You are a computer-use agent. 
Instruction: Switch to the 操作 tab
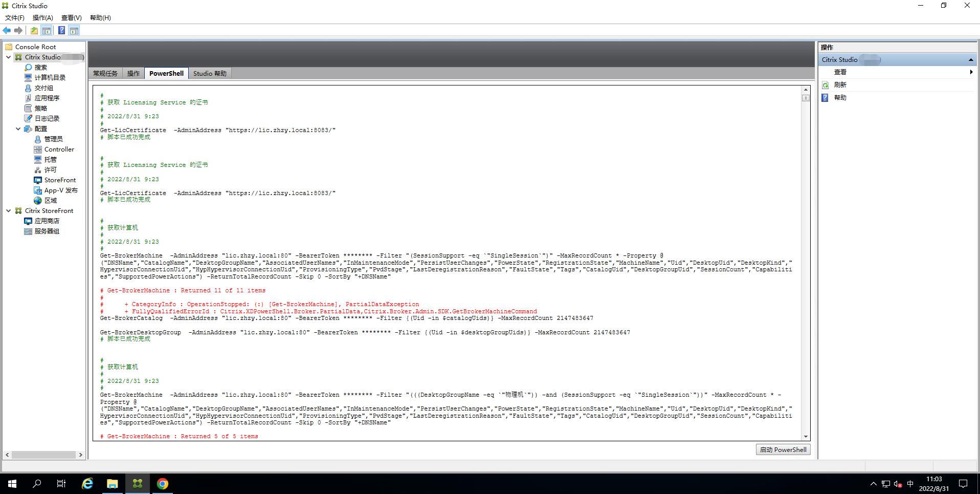pos(133,73)
